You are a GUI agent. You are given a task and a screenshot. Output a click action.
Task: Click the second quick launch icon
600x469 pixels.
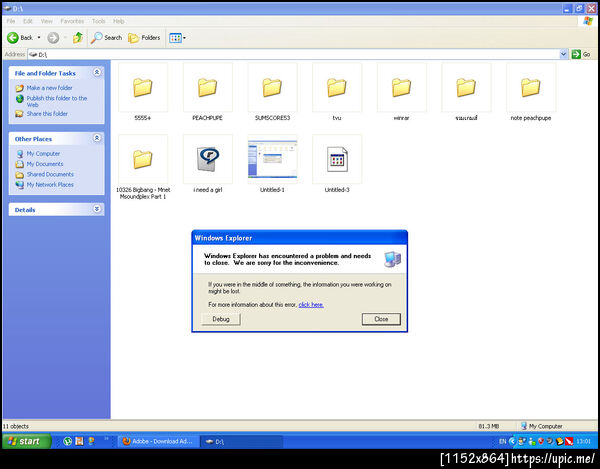[79, 441]
